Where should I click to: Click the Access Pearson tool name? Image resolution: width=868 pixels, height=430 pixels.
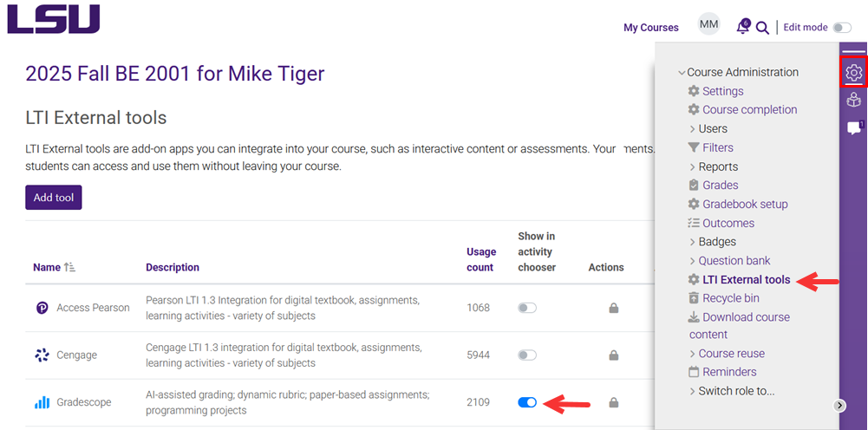click(93, 308)
